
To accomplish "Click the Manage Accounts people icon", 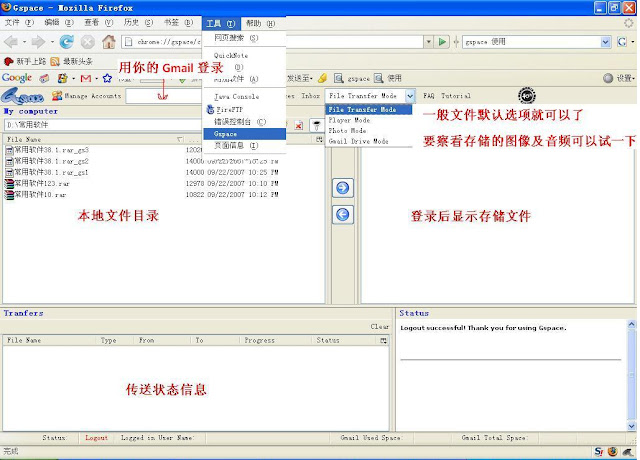I will coord(57,96).
